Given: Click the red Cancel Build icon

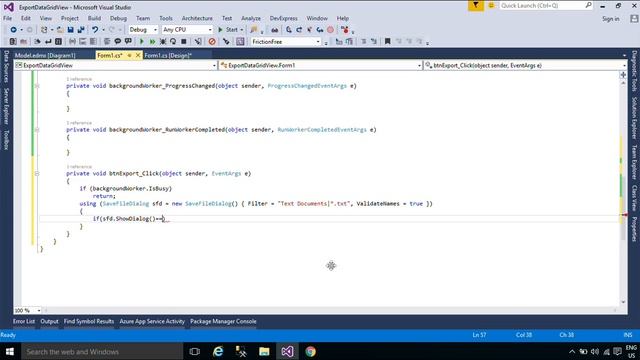Looking at the screenshot, I should pyautogui.click(x=212, y=42).
